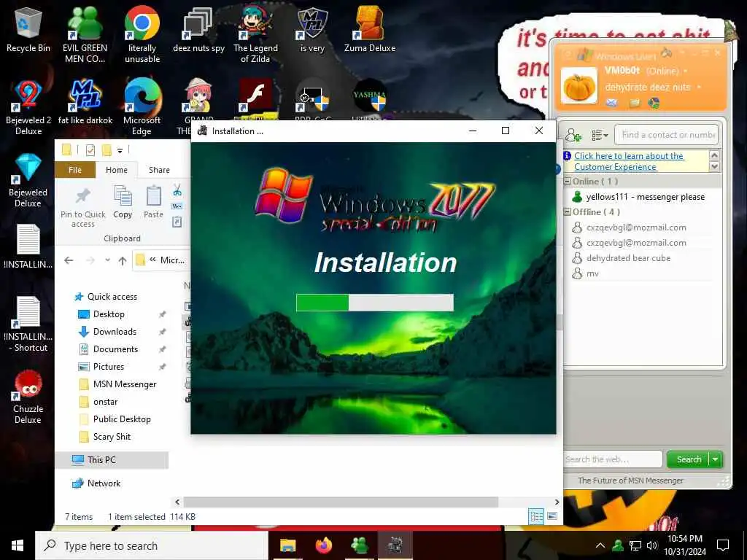747x560 pixels.
Task: Open Bejeweled 2 Deluxe desktop icon
Action: pos(28,106)
